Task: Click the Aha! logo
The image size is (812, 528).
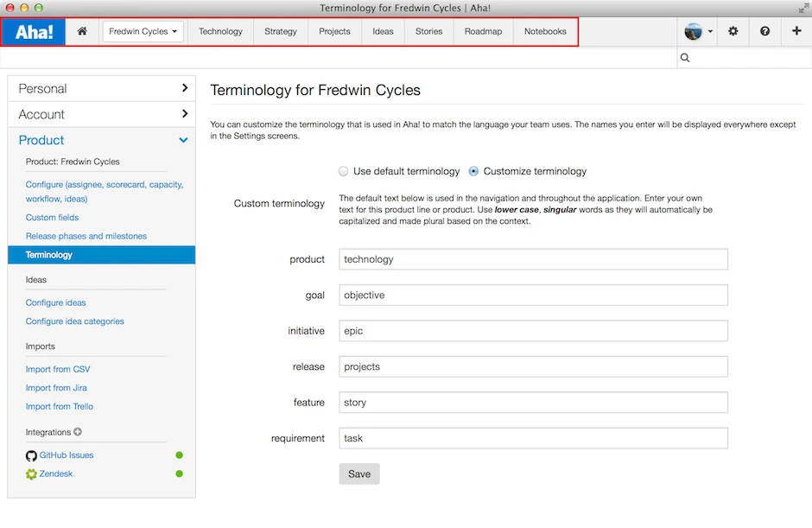Action: [x=34, y=32]
